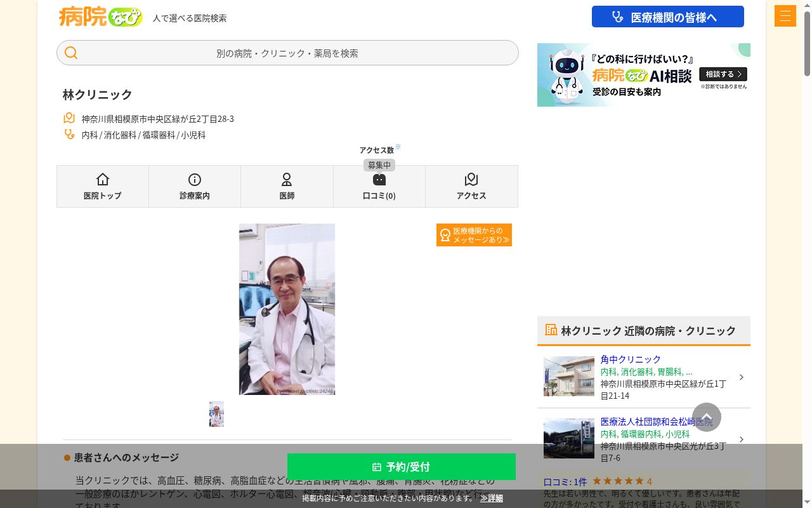This screenshot has height=508, width=812.
Task: Open the orange hamburger menu
Action: tap(785, 16)
